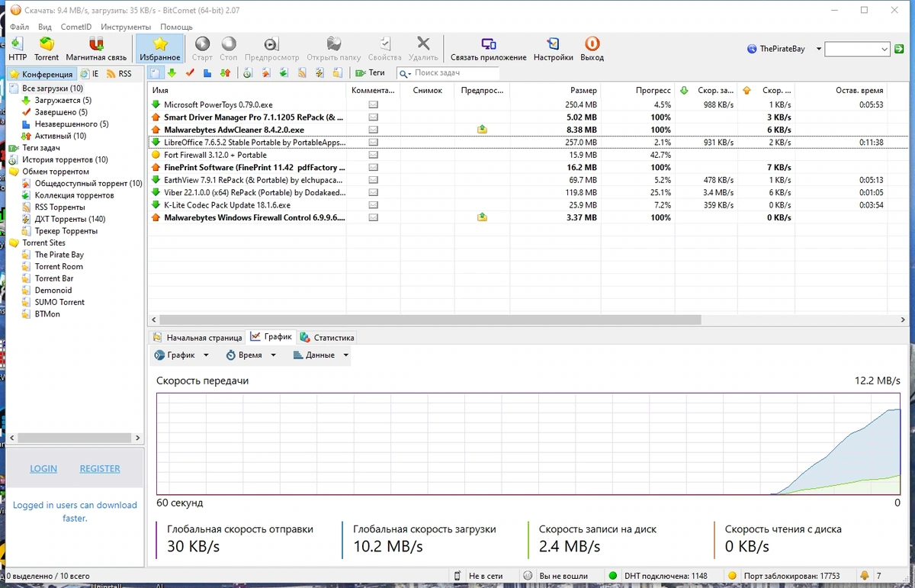Screen dimensions: 915x588
Task: Filter tasks by red checkmark completed icon
Action: coord(190,73)
